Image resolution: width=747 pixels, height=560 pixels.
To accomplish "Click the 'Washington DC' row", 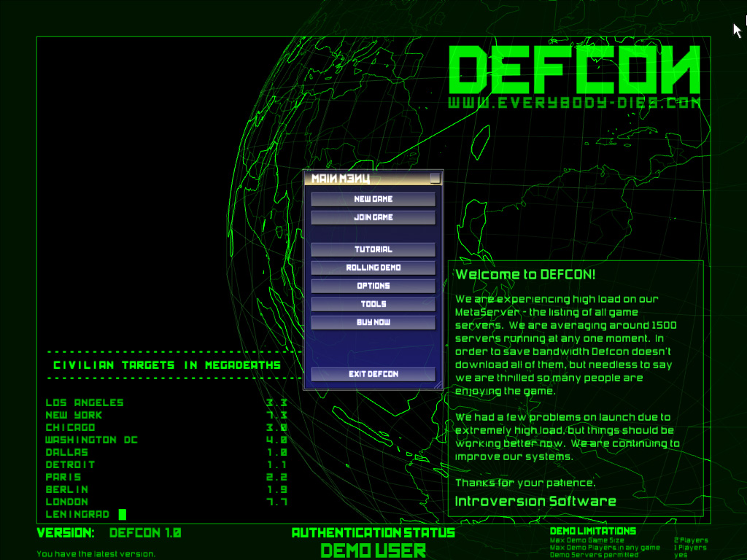I will coord(166,440).
